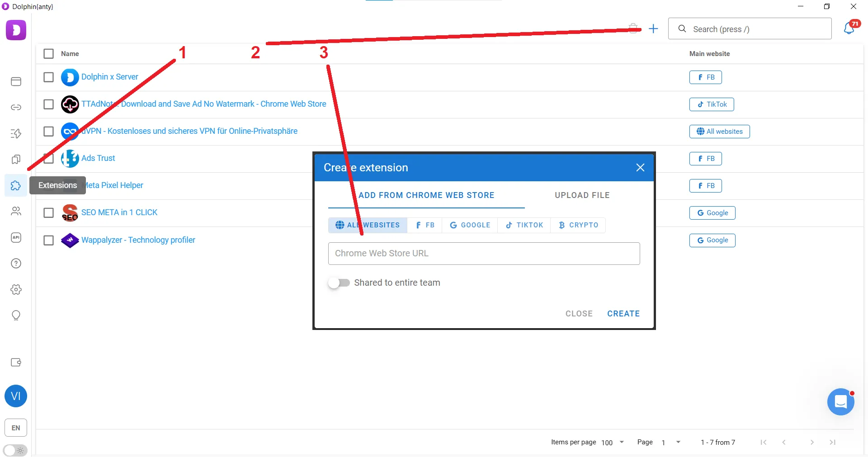Open the support chat bubble
Screen dimensions: 868x457
(841, 401)
